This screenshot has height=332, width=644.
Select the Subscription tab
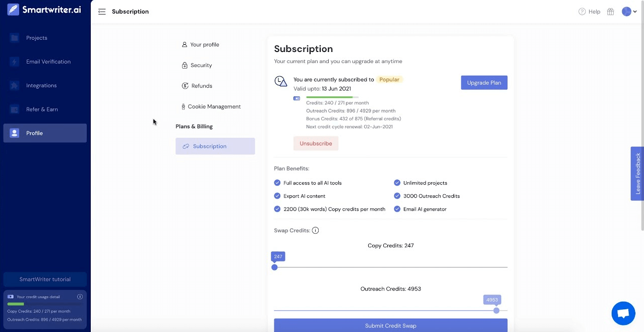pyautogui.click(x=215, y=146)
